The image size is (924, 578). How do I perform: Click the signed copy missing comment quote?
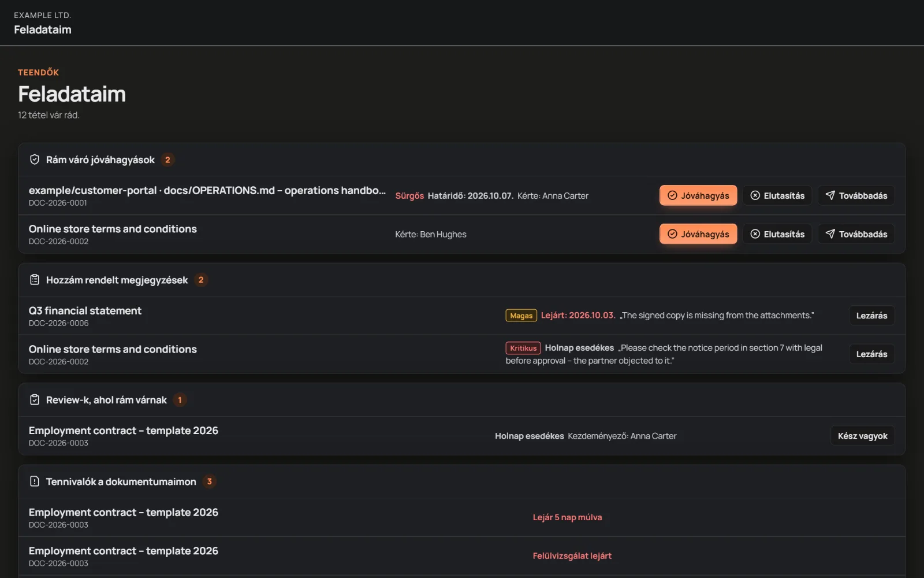(x=717, y=315)
